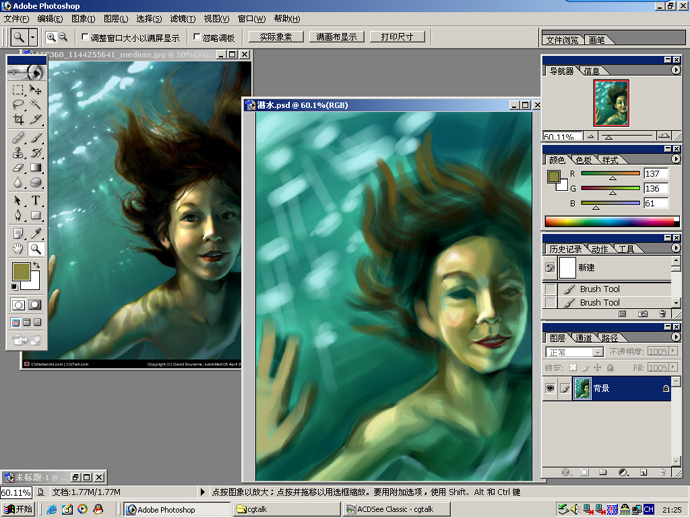Select the History Brush tool
690x518 pixels.
pyautogui.click(x=36, y=153)
